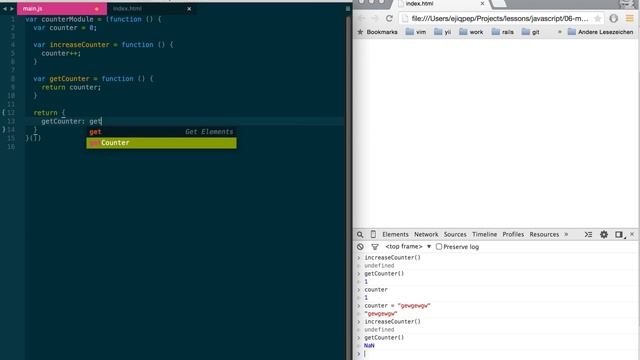The image size is (640, 360).
Task: Change DevTools dock side
Action: pyautogui.click(x=619, y=235)
